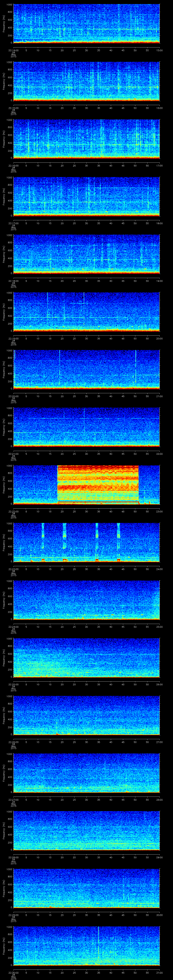Click the 22:14:00 time label
173x980 pixels.
[x=13, y=50]
